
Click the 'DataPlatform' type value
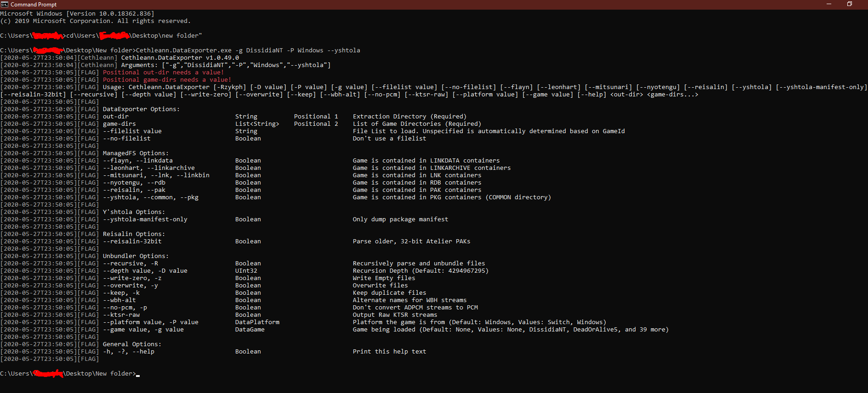coord(257,322)
